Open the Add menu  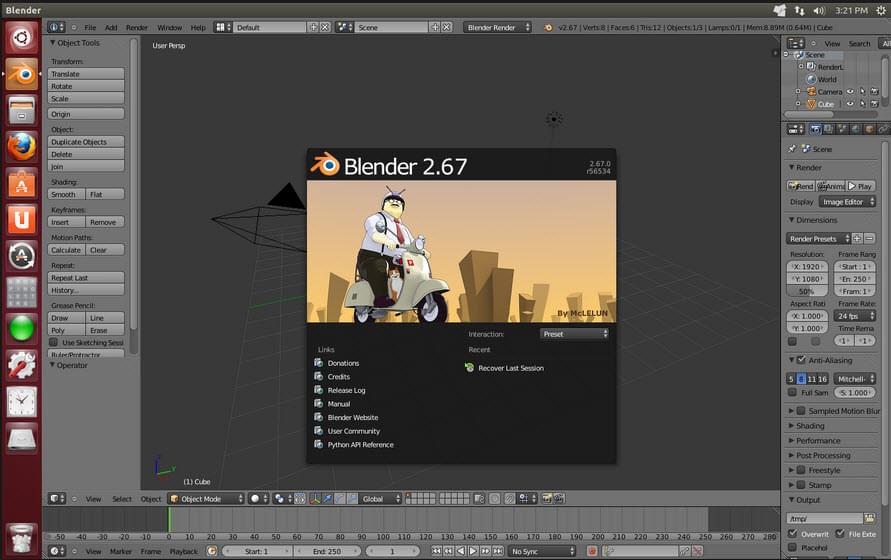111,27
